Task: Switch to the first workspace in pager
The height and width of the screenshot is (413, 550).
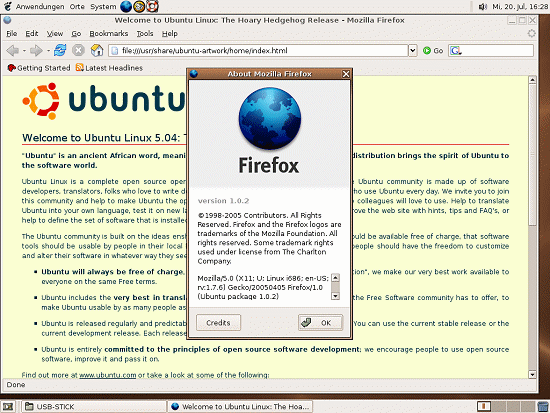Action: (484, 407)
